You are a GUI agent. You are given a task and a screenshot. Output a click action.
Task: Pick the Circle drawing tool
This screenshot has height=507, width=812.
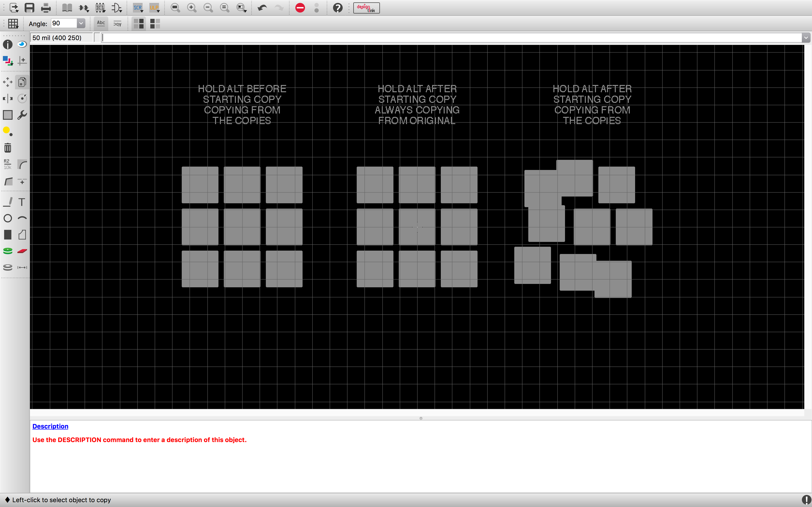pos(7,218)
